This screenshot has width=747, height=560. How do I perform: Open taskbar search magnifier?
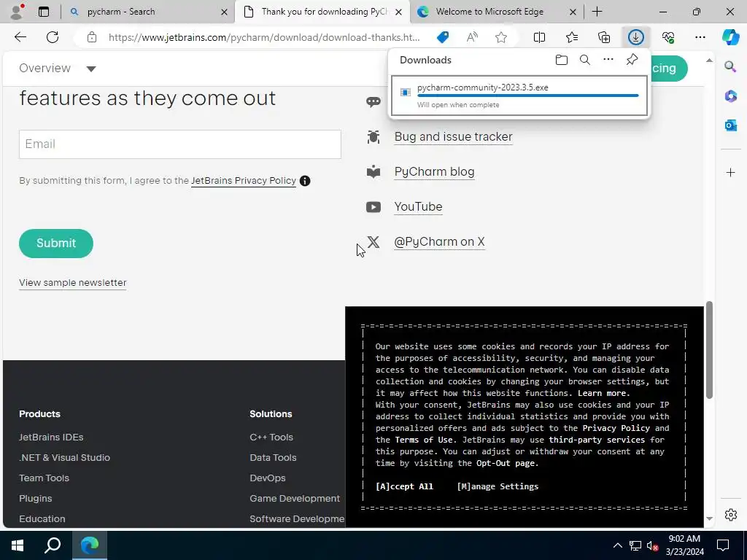[x=53, y=545]
